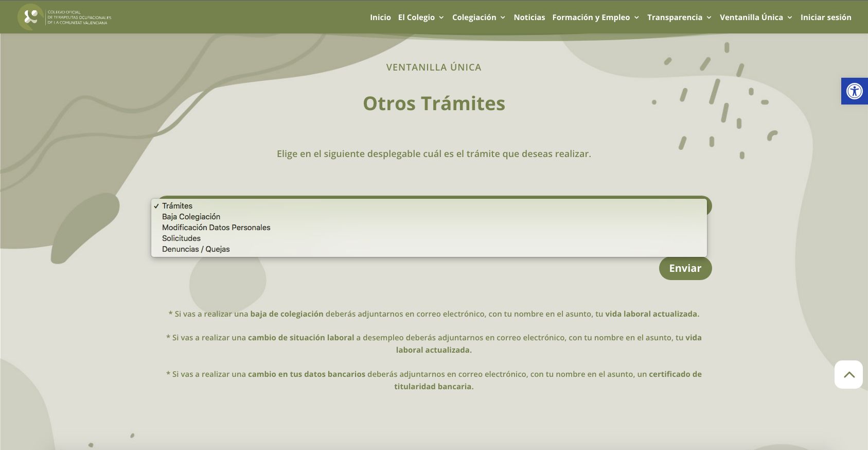This screenshot has width=868, height=450.
Task: Click the college logo in header
Action: 64,17
